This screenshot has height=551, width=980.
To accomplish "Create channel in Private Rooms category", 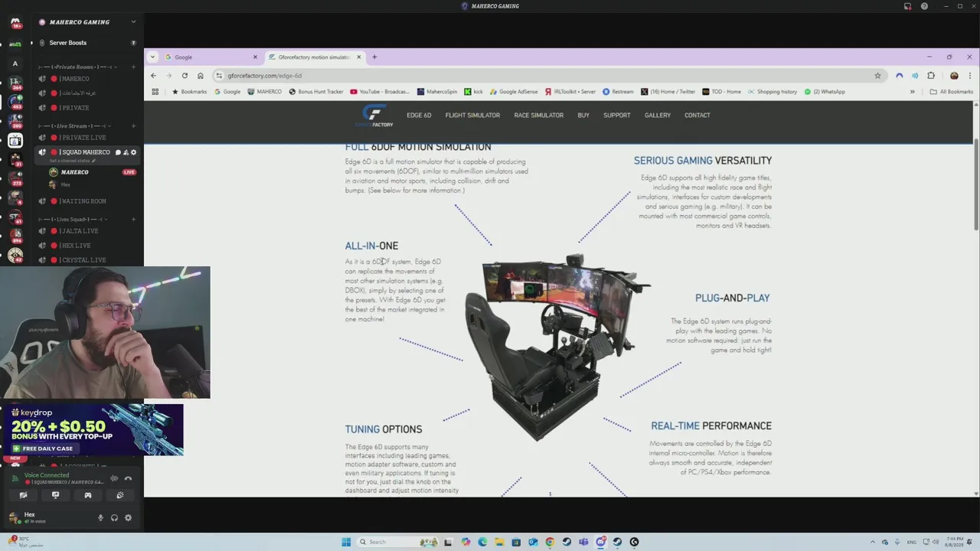I will coord(133,67).
